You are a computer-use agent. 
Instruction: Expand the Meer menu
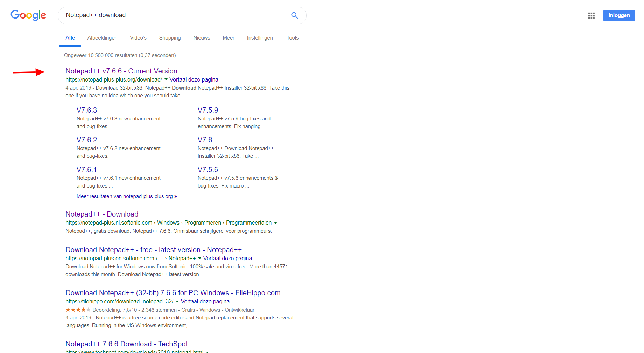pos(229,38)
